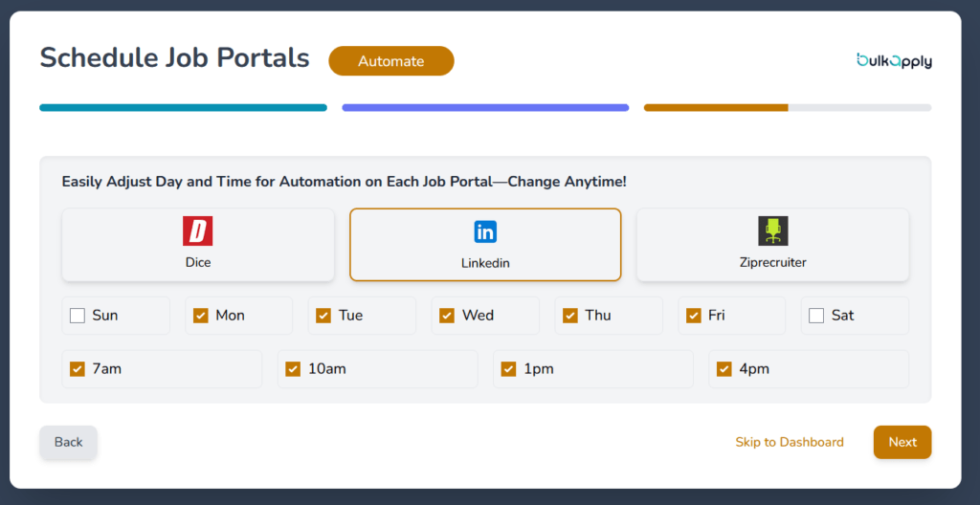The width and height of the screenshot is (980, 505).
Task: Click the BulkApply logo
Action: coord(894,60)
